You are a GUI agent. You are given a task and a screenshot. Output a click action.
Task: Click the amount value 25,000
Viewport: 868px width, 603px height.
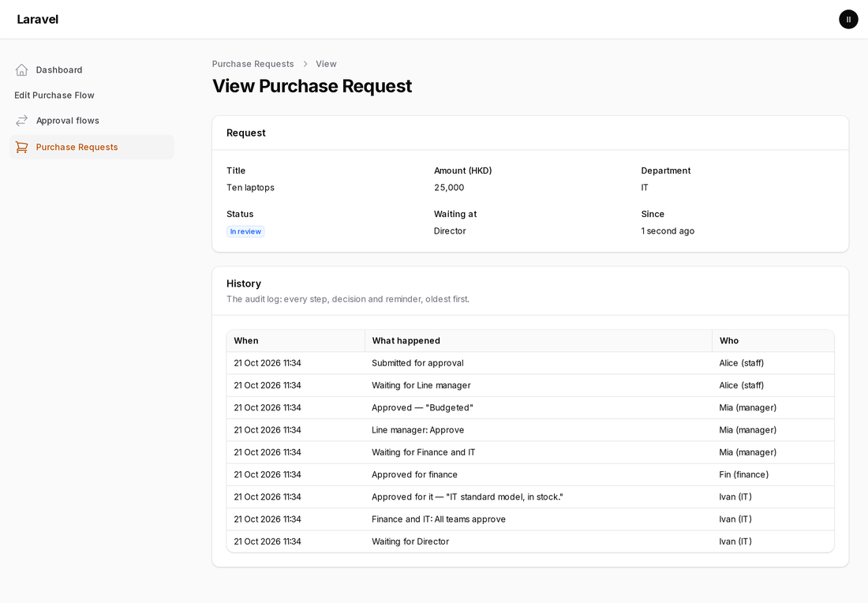pyautogui.click(x=449, y=188)
